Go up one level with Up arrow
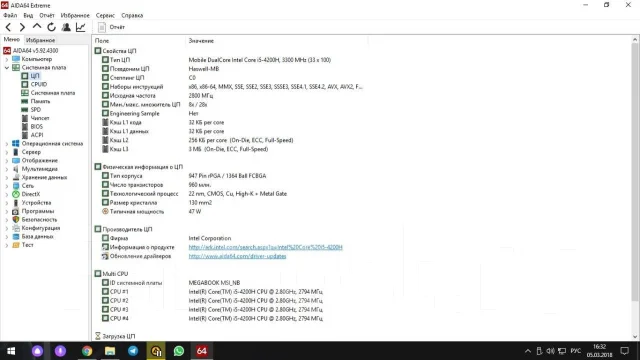Screen dimensions: 640x360 pos(37,27)
